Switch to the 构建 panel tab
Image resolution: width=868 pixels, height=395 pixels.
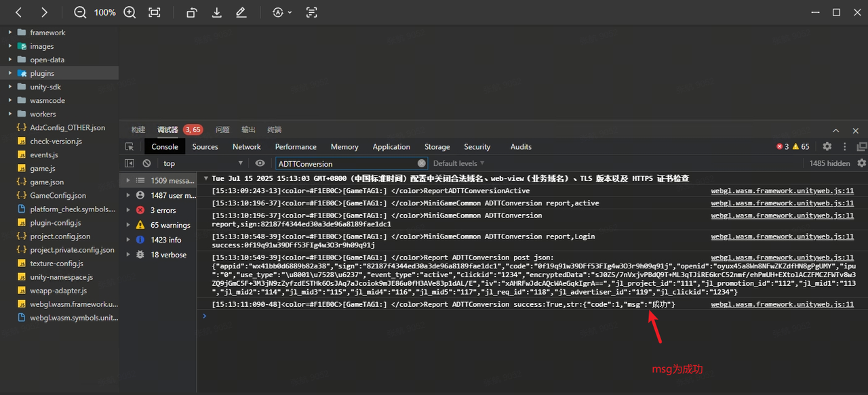(138, 129)
